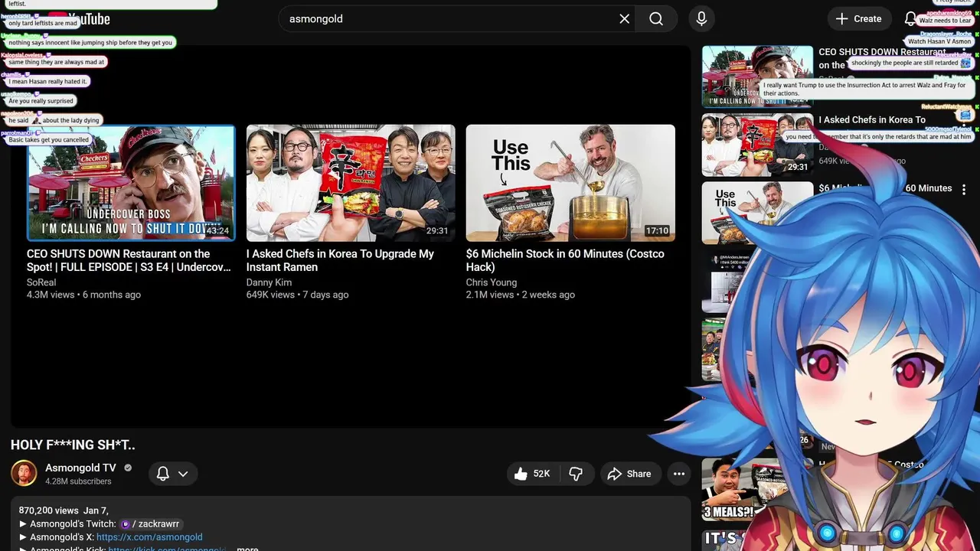Open the x.com/asmongold link
The image size is (980, 551).
(x=149, y=537)
